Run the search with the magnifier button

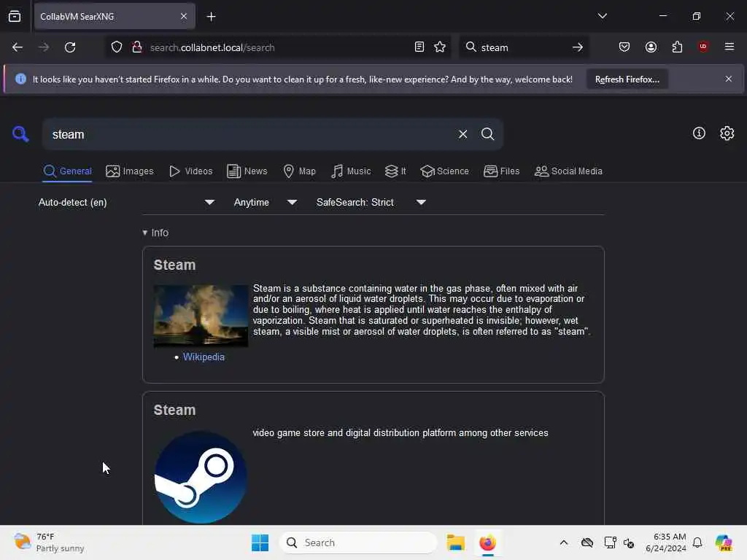[487, 134]
